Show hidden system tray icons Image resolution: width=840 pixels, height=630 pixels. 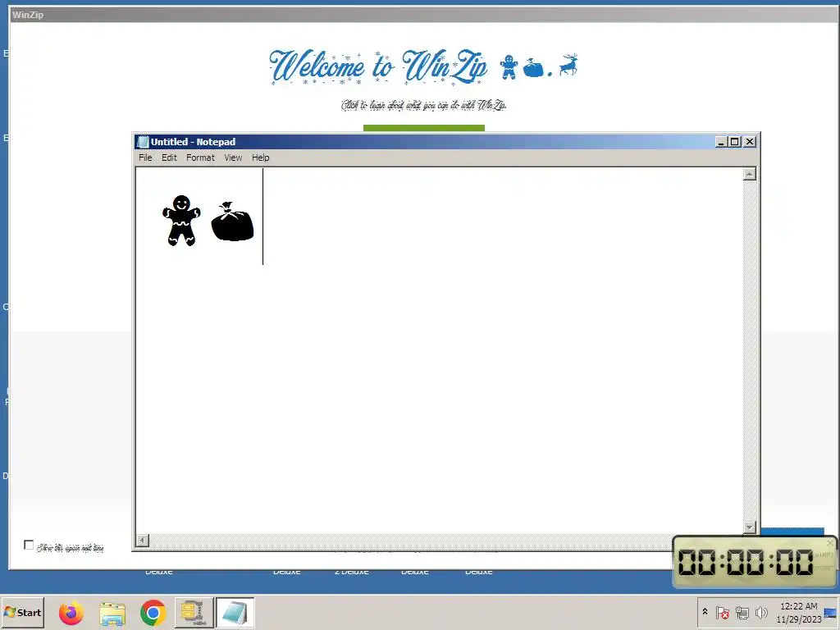coord(705,612)
